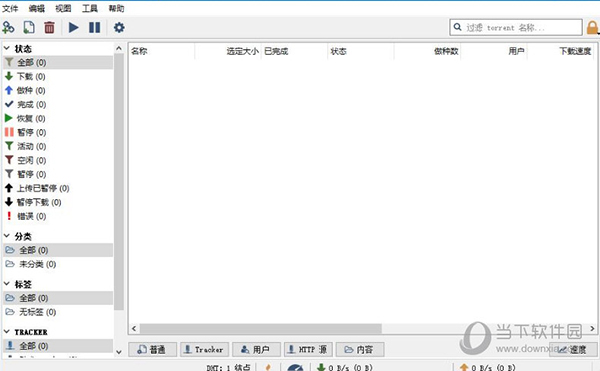
Task: Switch to the 速度 tab
Action: click(573, 349)
